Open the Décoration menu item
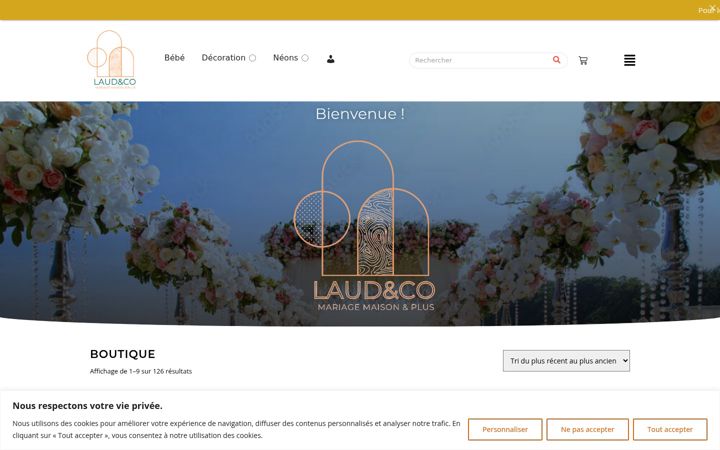Screen dimensions: 720x450 223,58
